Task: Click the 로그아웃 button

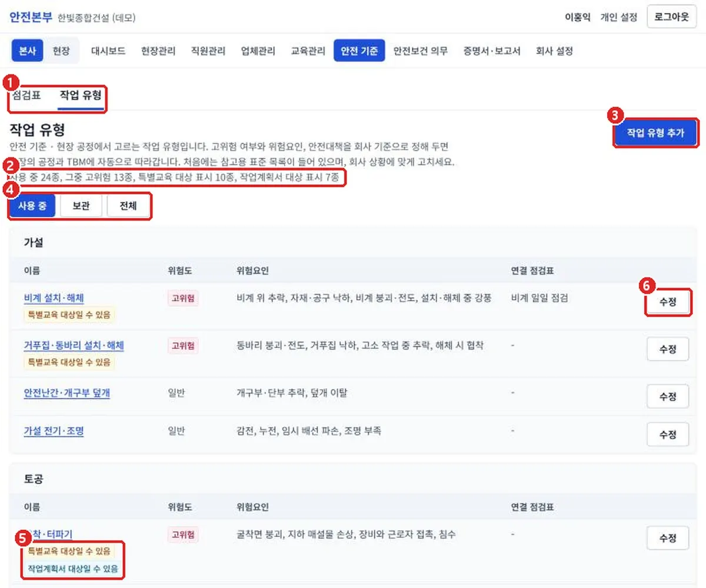Action: click(x=672, y=16)
